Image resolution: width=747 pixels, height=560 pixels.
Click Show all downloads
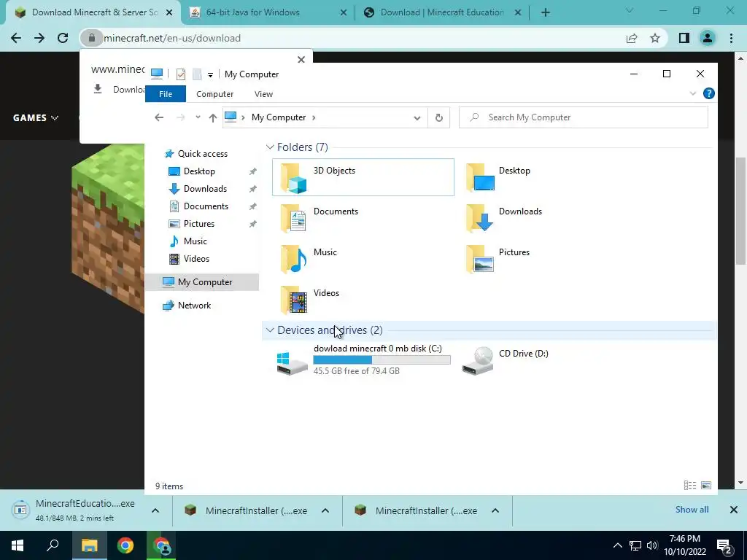pyautogui.click(x=692, y=510)
